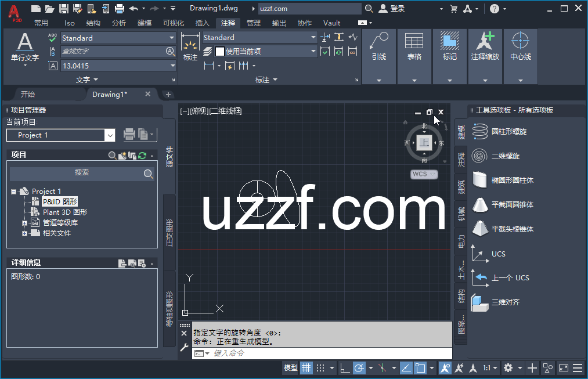Save drawing using the floppy disk icon
This screenshot has height=379, width=588.
[63, 9]
